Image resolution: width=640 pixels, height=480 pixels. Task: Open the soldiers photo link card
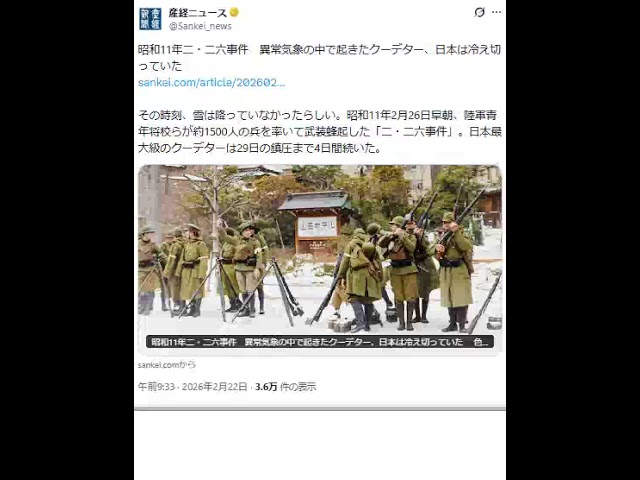320,260
